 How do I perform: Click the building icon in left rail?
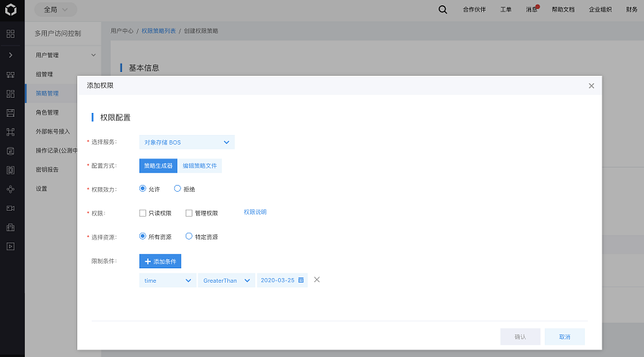pos(11,227)
